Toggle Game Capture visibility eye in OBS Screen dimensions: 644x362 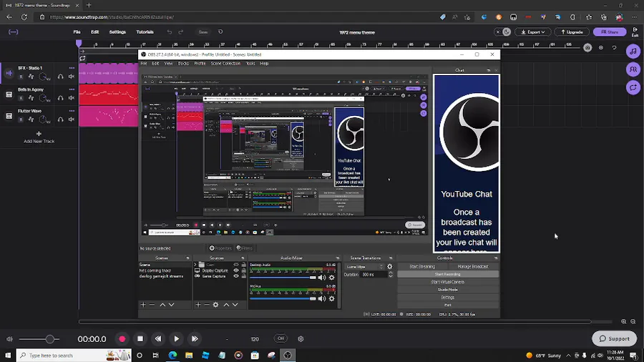click(236, 276)
